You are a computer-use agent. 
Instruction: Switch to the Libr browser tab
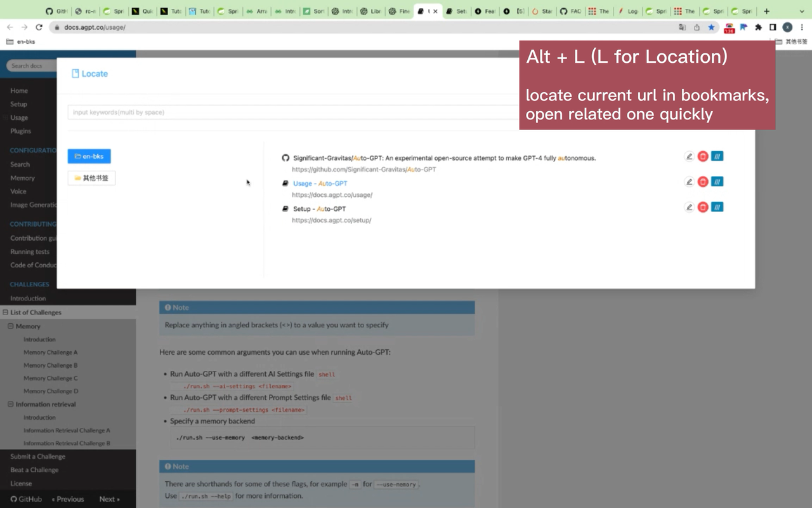(371, 11)
